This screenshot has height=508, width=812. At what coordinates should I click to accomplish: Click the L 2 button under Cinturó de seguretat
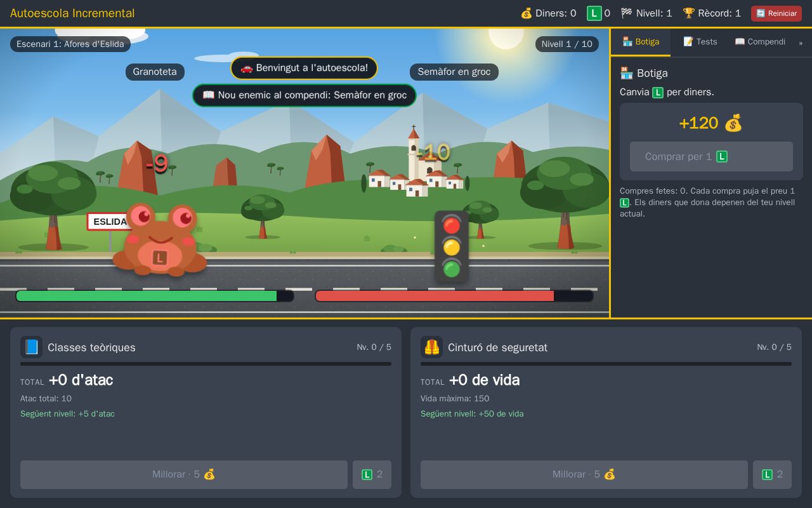772,474
